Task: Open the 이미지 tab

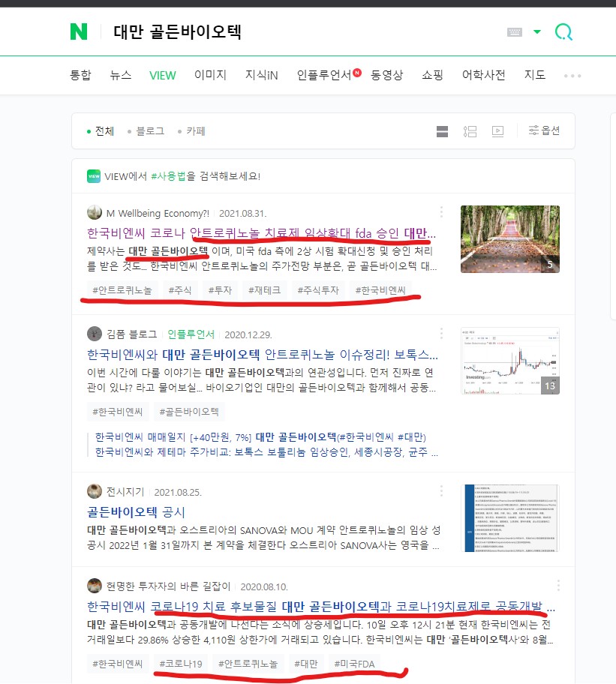Action: (210, 75)
